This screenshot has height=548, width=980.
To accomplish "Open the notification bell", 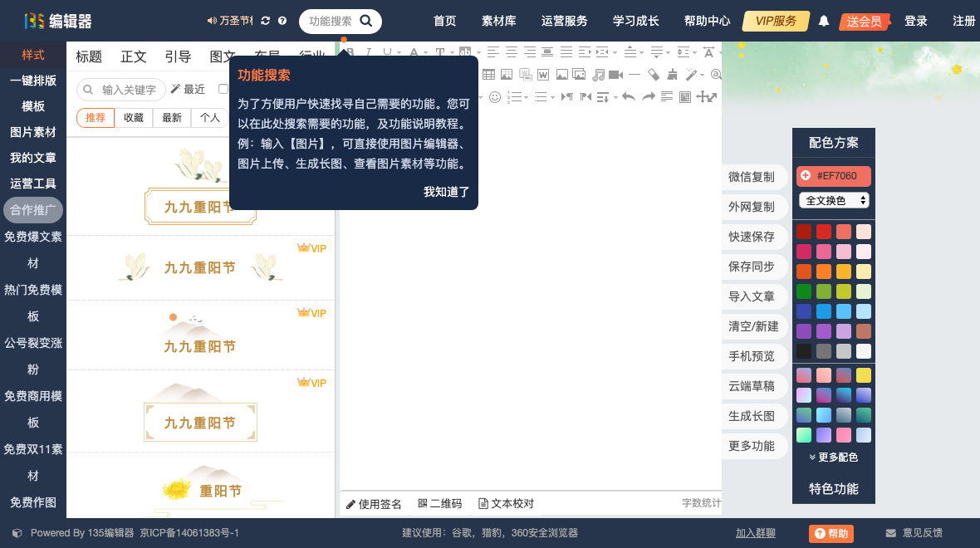I will point(824,22).
